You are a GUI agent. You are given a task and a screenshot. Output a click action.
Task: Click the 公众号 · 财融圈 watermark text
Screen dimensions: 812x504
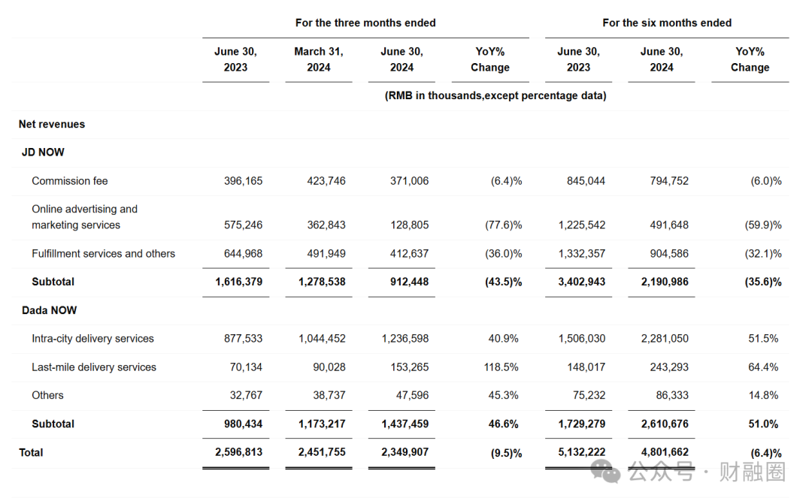click(707, 472)
